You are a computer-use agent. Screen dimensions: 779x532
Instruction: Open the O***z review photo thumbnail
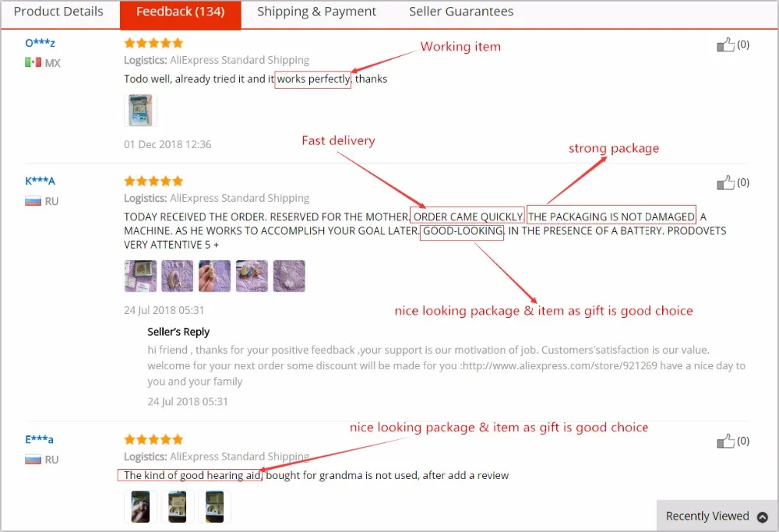pyautogui.click(x=140, y=111)
